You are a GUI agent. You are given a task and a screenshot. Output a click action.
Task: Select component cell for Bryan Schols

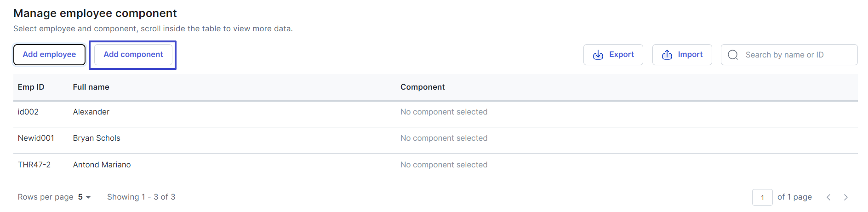[444, 138]
